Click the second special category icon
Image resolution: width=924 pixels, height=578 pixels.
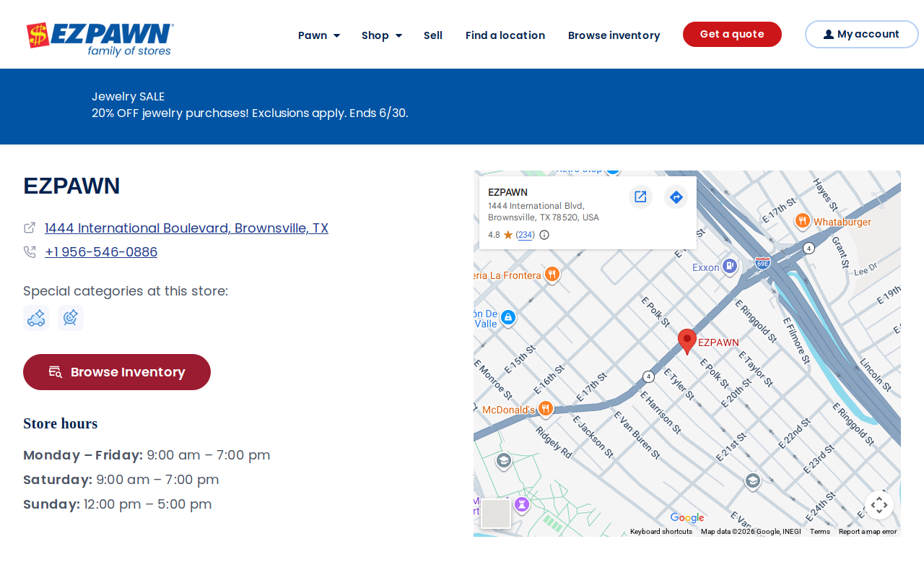click(71, 318)
